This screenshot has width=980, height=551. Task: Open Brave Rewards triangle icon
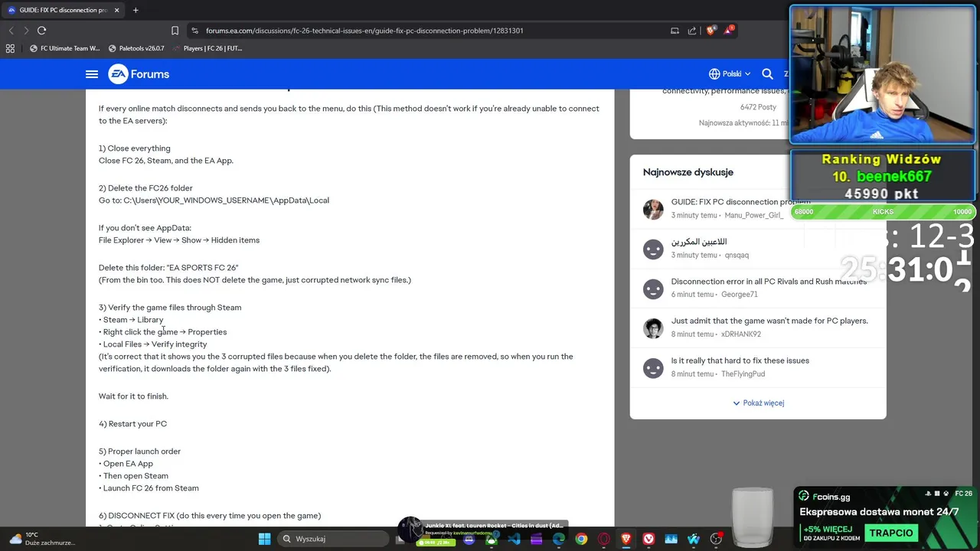(x=730, y=31)
